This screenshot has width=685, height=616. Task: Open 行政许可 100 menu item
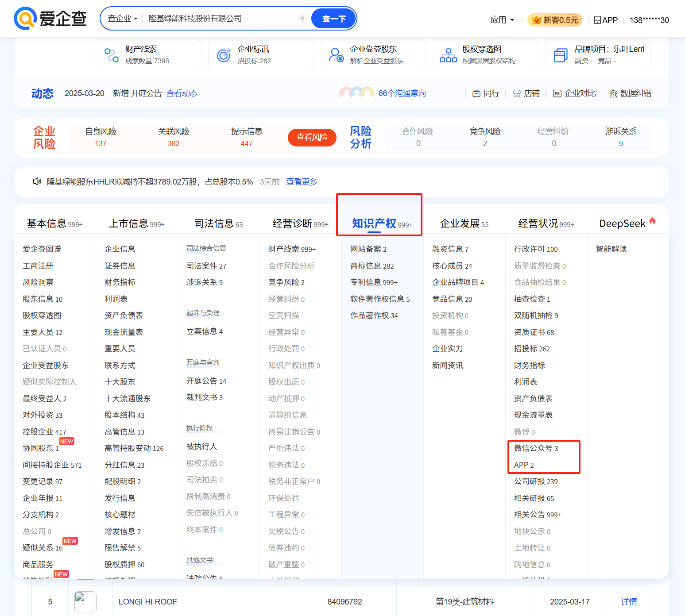536,249
